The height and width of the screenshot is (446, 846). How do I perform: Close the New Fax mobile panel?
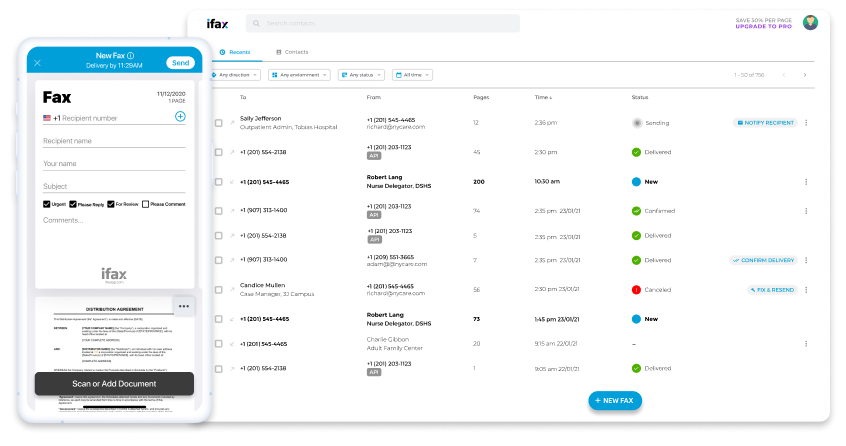pos(37,63)
